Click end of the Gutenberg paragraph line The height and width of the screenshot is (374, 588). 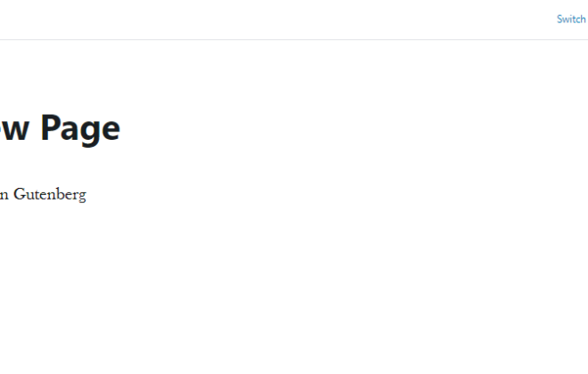tap(86, 194)
